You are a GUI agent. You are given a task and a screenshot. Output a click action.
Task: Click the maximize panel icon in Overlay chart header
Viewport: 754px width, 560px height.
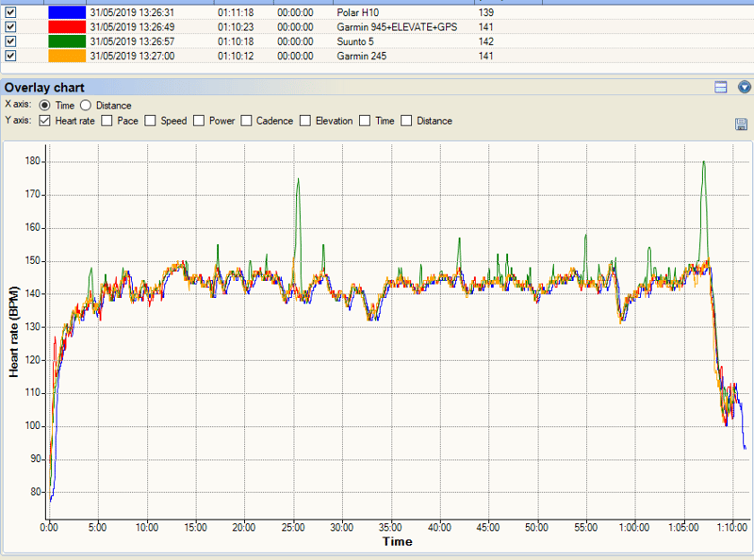click(721, 88)
